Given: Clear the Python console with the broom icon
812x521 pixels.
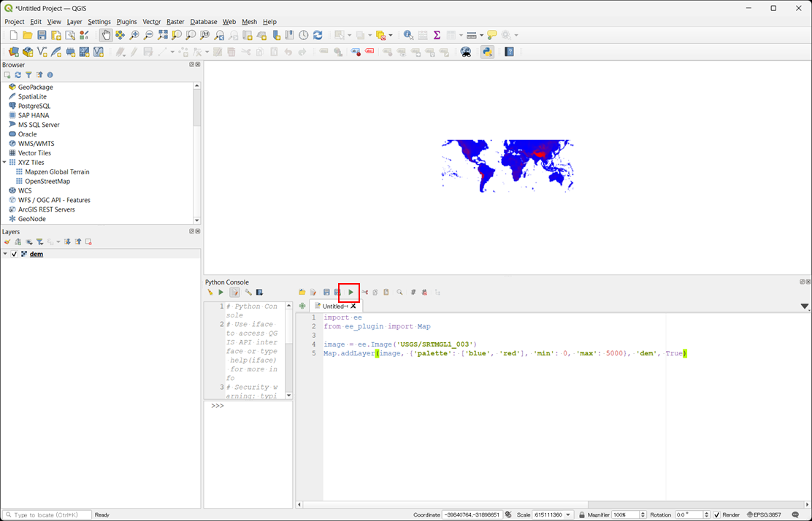Looking at the screenshot, I should click(210, 292).
